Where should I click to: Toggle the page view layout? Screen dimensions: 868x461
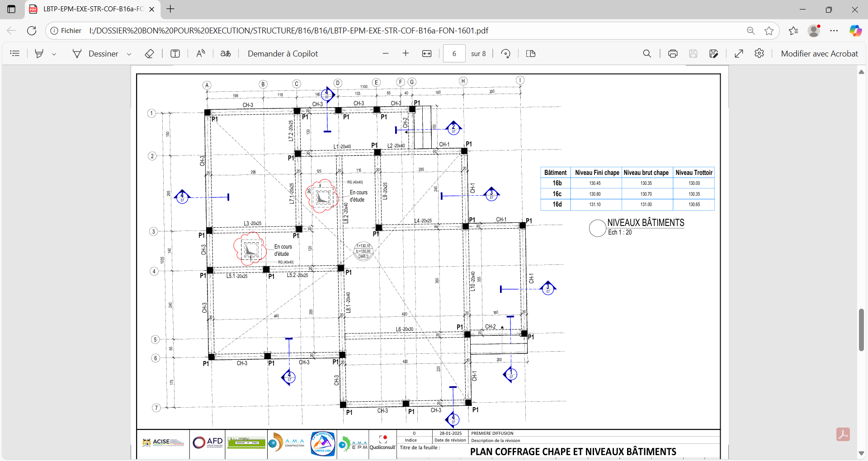pyautogui.click(x=531, y=54)
